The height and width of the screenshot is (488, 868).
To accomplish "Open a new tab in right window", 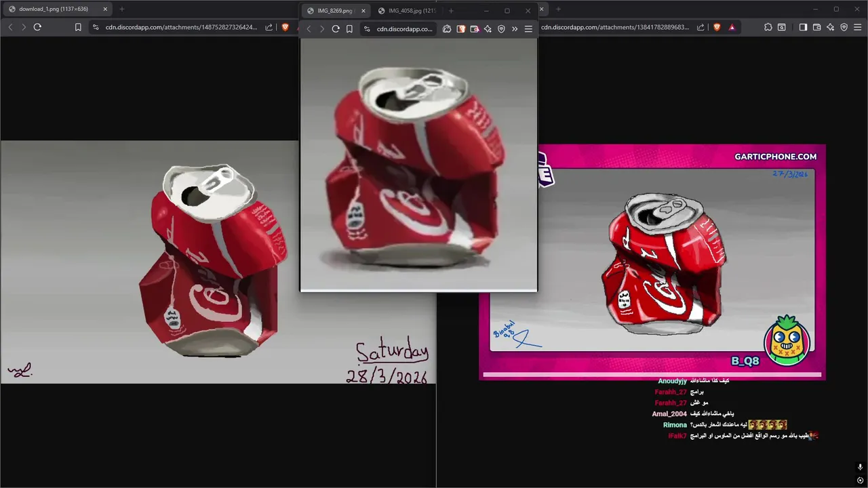I will pos(558,9).
